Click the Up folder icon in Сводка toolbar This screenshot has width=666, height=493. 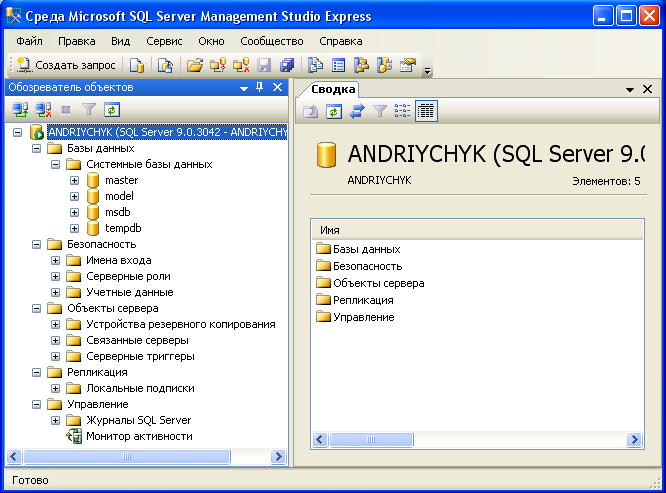click(310, 111)
